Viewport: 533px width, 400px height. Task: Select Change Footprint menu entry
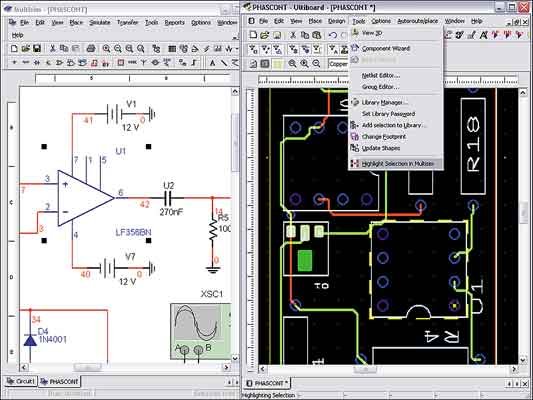[396, 137]
